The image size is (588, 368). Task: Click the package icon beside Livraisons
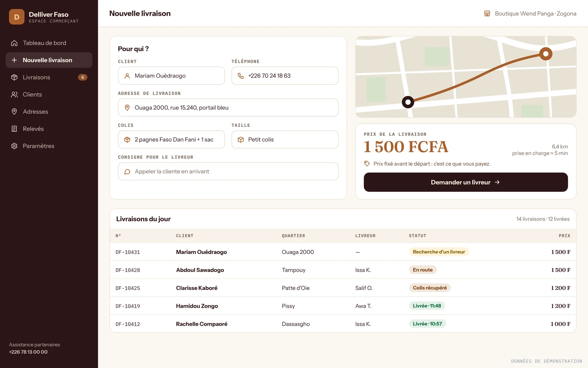[x=14, y=77]
